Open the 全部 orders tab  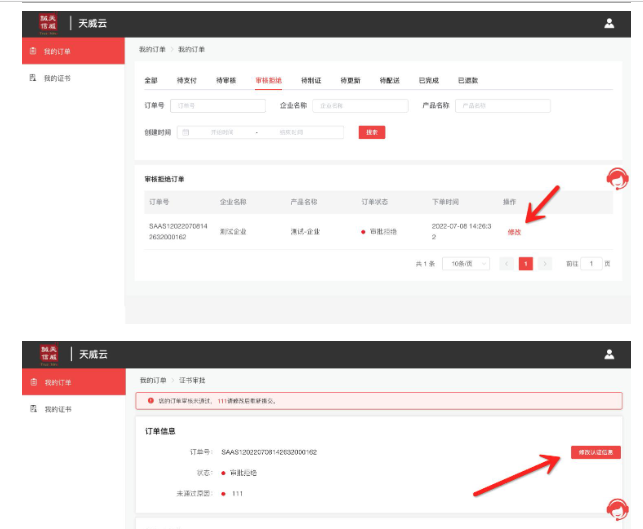[x=151, y=79]
